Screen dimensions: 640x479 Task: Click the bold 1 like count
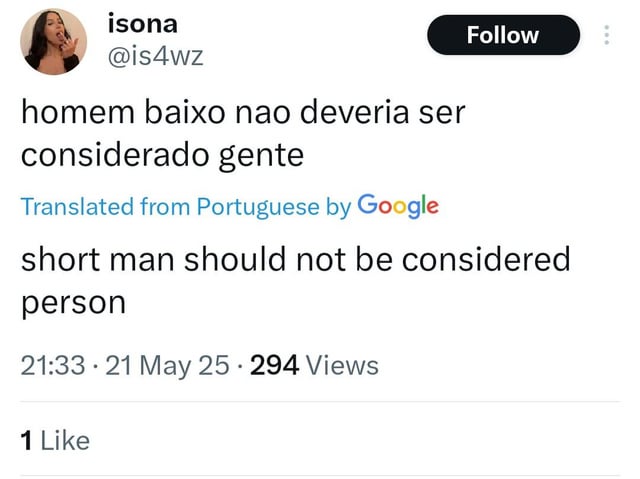(27, 441)
